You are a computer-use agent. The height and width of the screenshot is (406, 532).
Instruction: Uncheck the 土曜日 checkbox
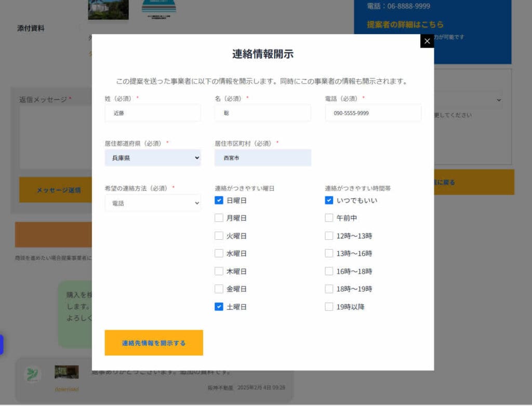coord(219,306)
